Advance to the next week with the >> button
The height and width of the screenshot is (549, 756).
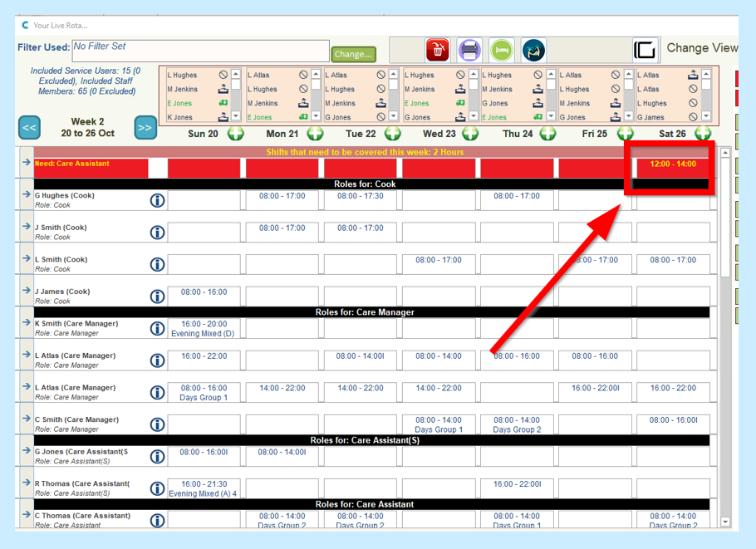(145, 128)
